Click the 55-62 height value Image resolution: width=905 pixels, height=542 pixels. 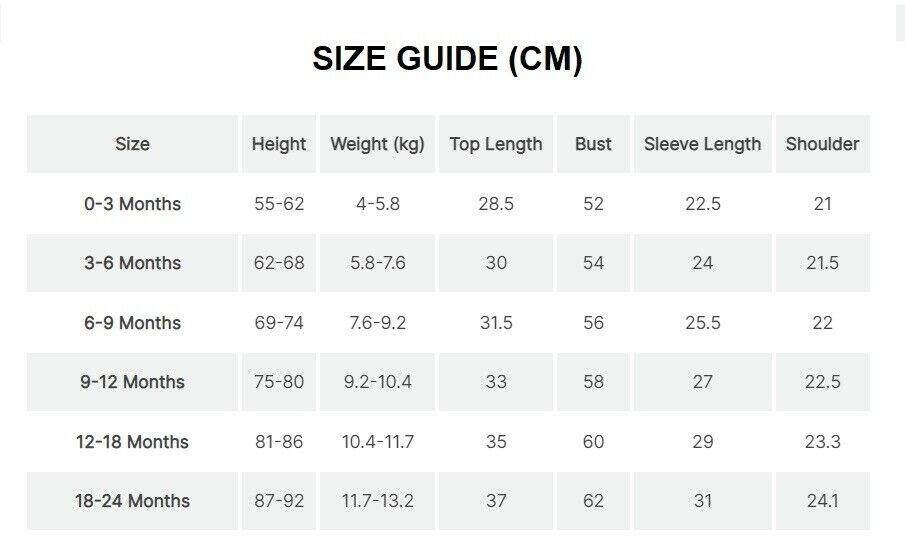279,204
